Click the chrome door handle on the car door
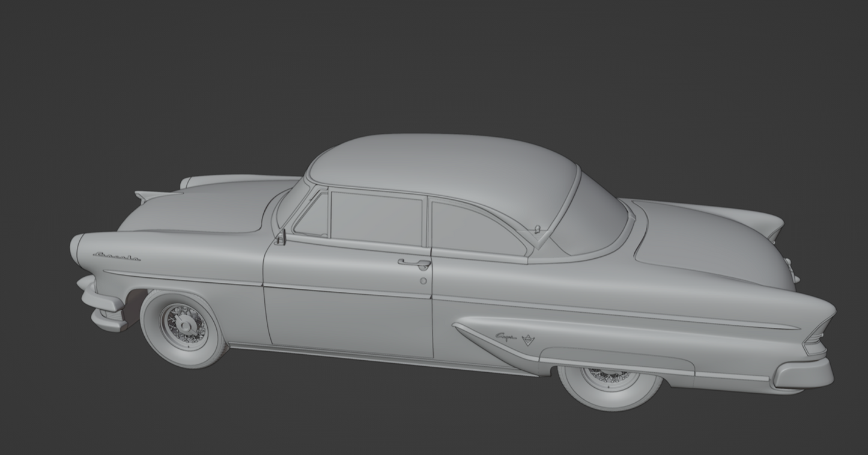Image resolution: width=868 pixels, height=455 pixels. click(414, 263)
